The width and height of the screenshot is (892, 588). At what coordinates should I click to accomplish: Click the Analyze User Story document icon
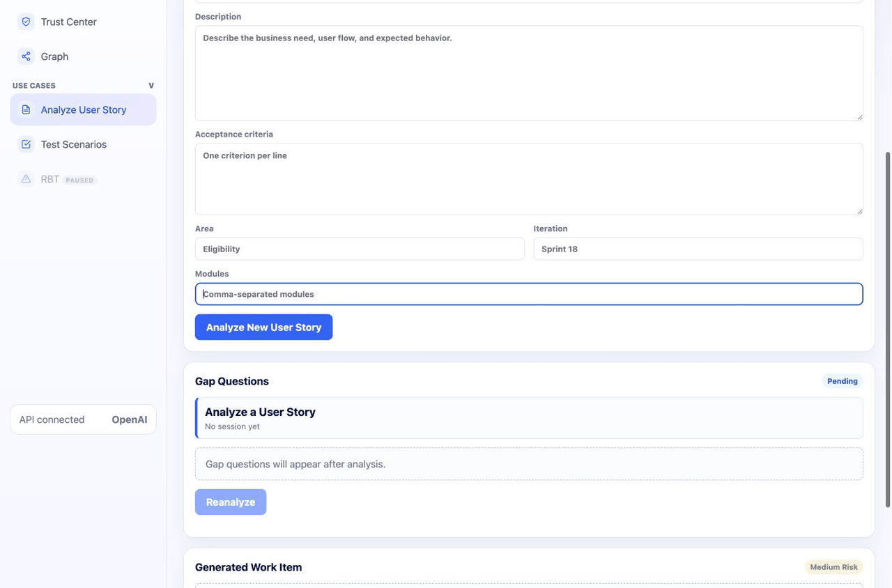coord(26,109)
